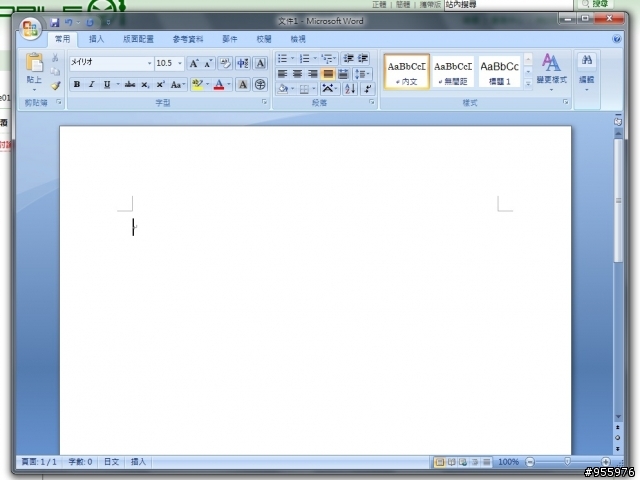Undo the last action
Screen dimensions: 640x480
(69, 22)
